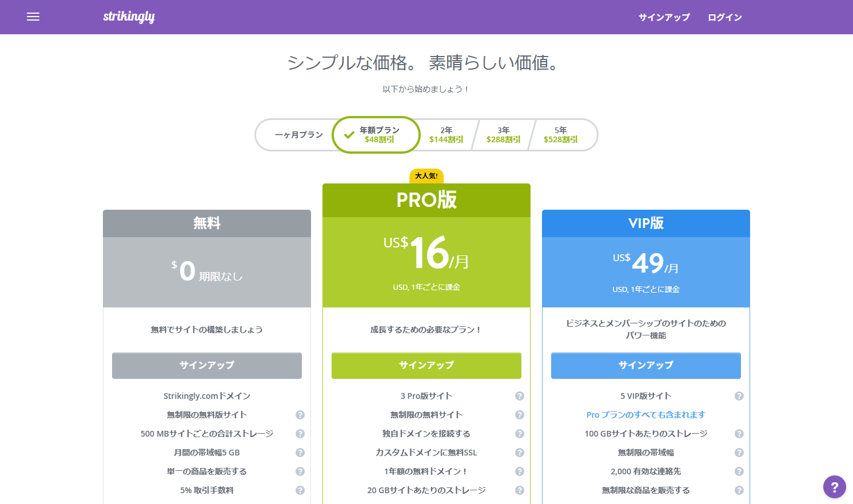Screen dimensions: 853x504
Task: Open the help tooltip for 3 Pro版サイト
Action: (520, 395)
